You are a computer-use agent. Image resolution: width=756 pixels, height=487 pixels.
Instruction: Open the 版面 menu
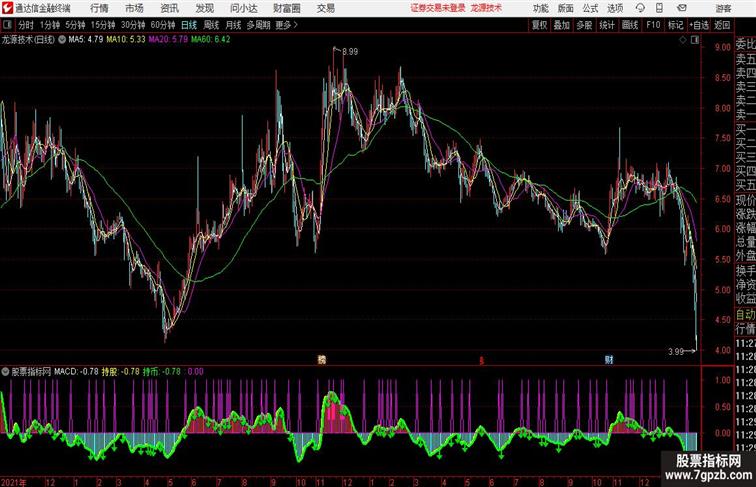click(x=565, y=8)
